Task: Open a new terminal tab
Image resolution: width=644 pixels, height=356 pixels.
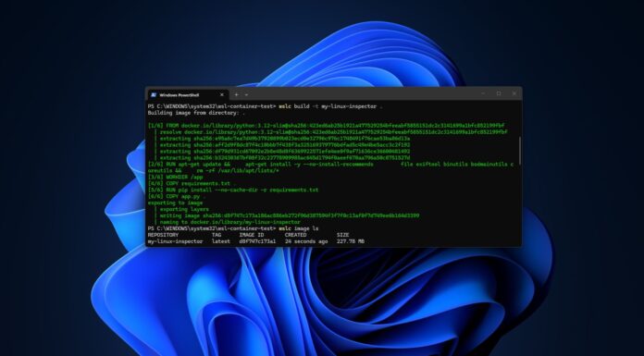Action: click(236, 95)
